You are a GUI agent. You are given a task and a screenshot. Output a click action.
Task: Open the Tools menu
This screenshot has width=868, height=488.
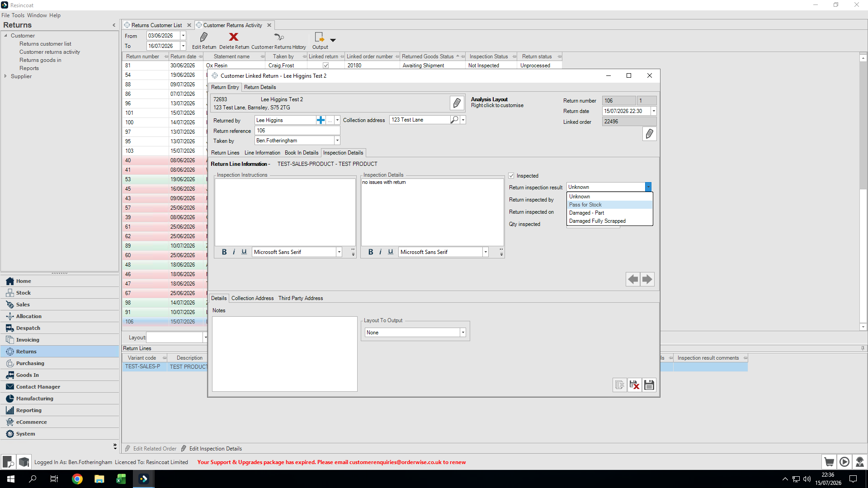pyautogui.click(x=18, y=15)
